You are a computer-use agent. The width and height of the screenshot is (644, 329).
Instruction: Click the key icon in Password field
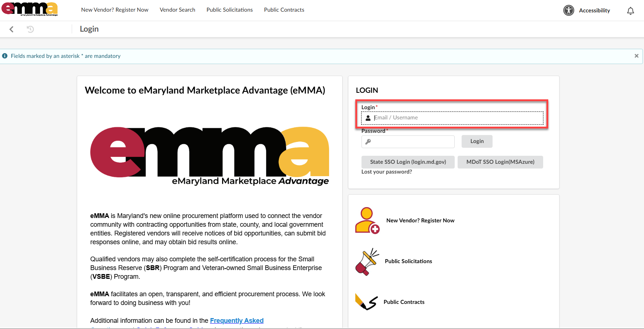point(368,142)
